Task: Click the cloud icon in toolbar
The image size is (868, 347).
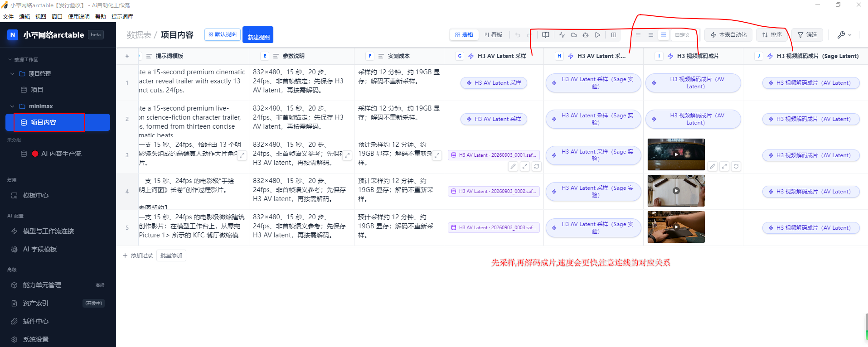Action: click(574, 35)
